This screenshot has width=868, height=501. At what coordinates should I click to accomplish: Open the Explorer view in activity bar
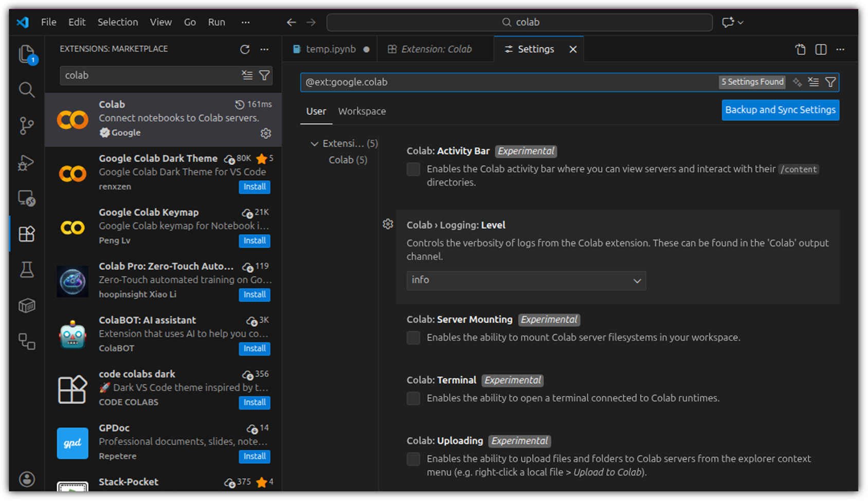click(x=26, y=54)
